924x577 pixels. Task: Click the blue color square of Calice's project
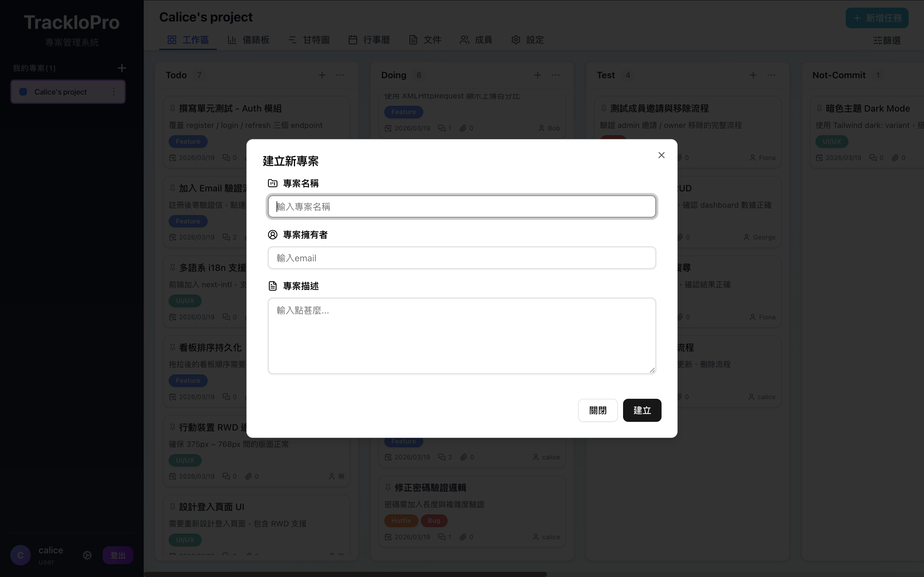coord(23,92)
